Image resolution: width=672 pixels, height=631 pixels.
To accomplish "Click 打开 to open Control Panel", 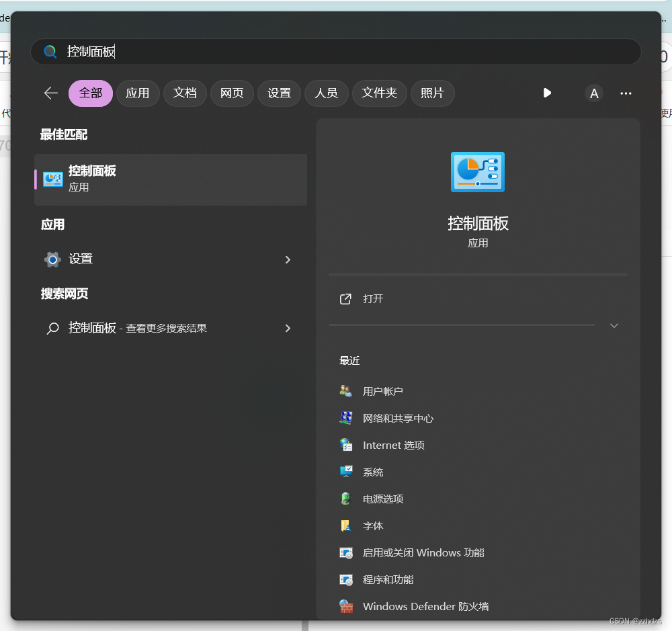I will [373, 299].
